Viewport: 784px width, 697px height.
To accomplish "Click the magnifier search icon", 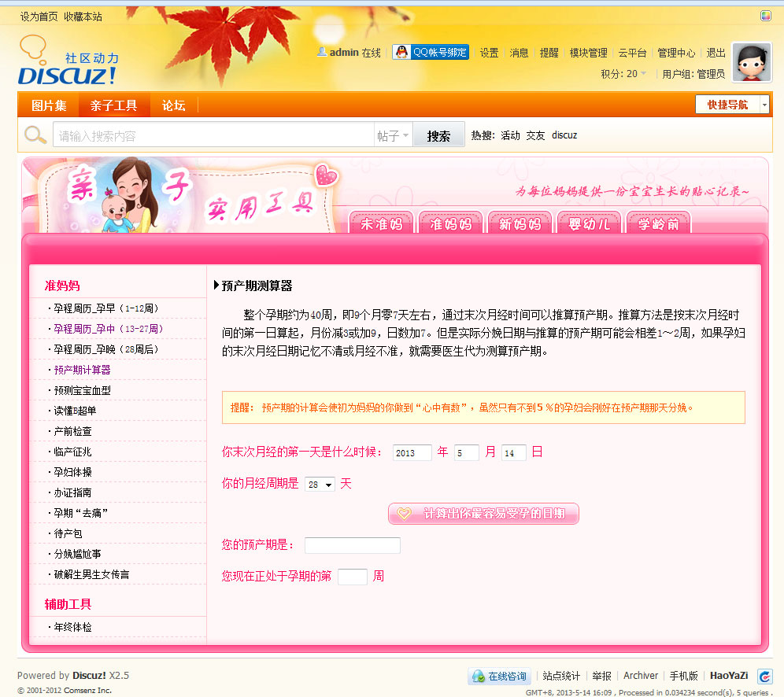I will point(35,135).
